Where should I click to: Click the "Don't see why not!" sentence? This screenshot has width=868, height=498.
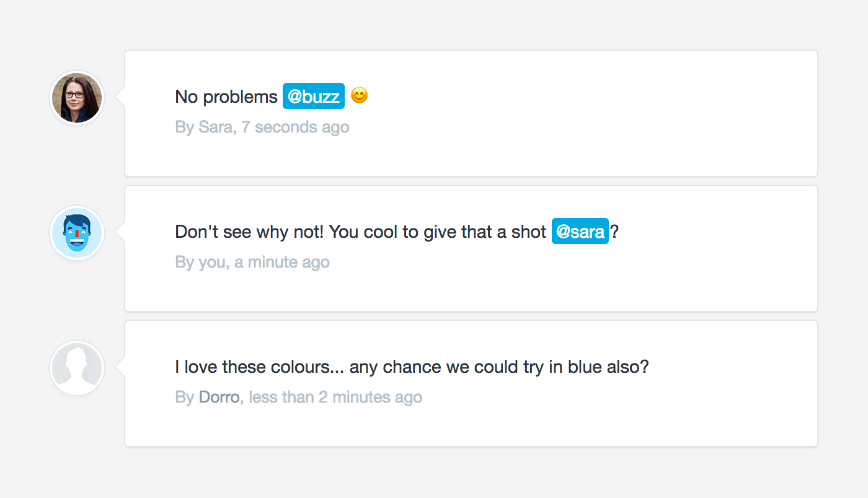click(x=249, y=232)
